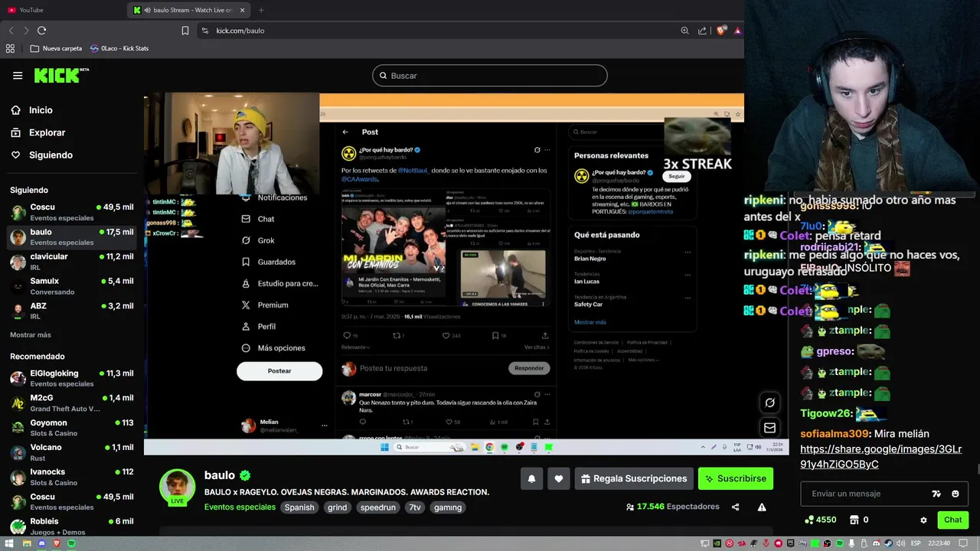
Task: Open Brave Shields icon
Action: tap(721, 31)
